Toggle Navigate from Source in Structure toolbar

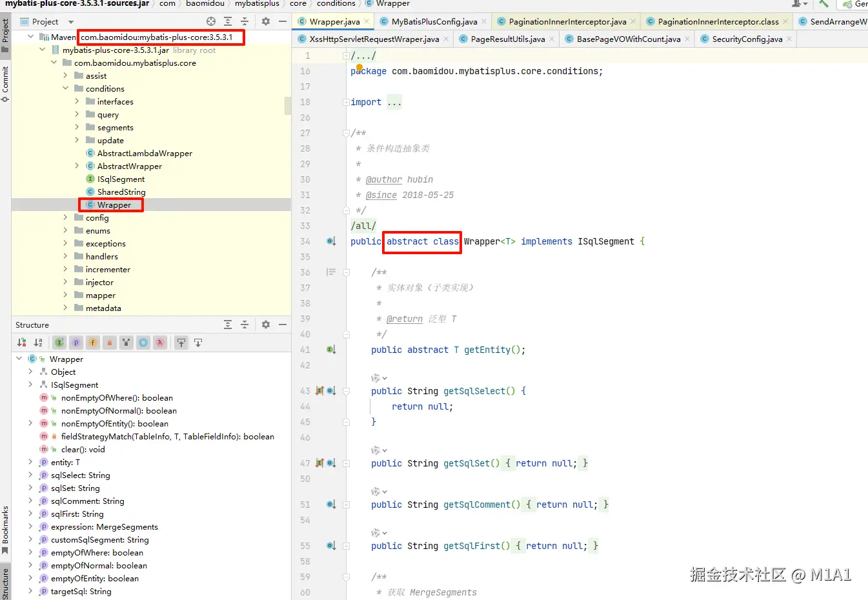[198, 343]
